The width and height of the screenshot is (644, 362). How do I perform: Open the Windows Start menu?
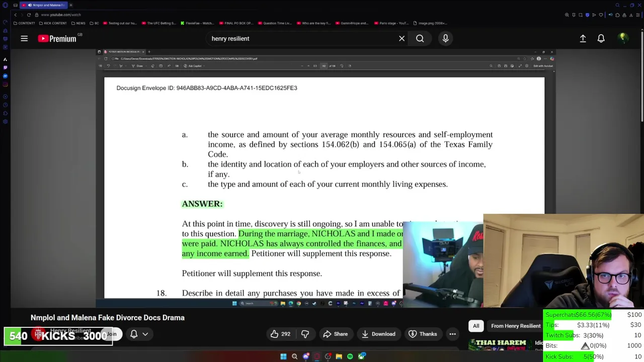[283, 356]
